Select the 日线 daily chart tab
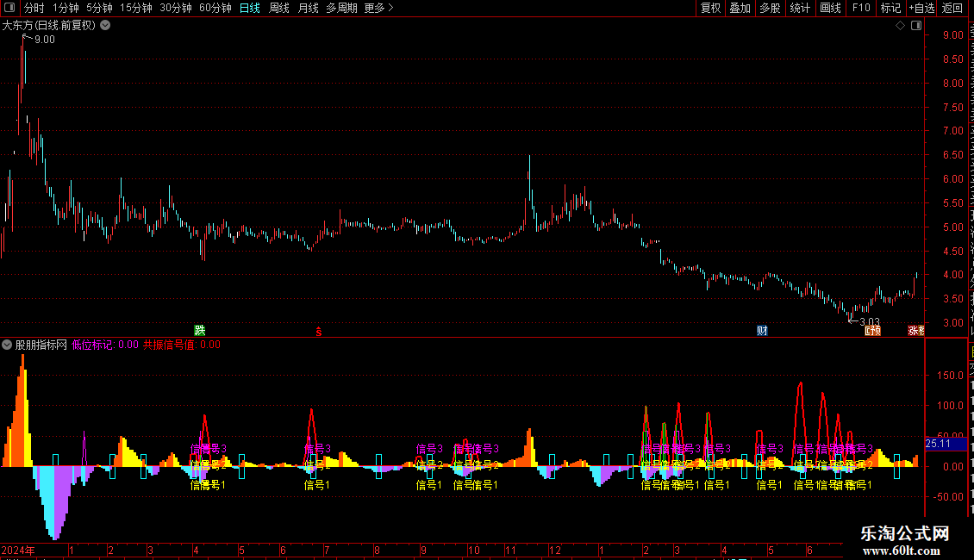 coord(250,8)
